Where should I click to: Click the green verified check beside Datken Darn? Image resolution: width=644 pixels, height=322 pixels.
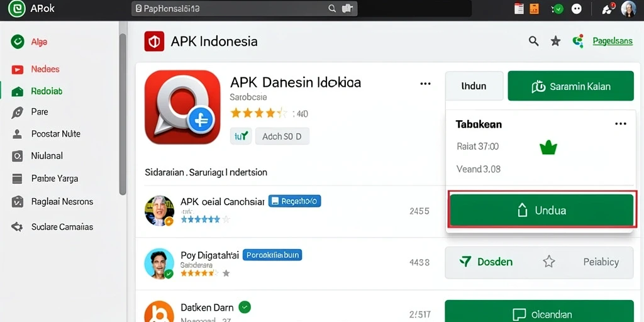pos(245,307)
